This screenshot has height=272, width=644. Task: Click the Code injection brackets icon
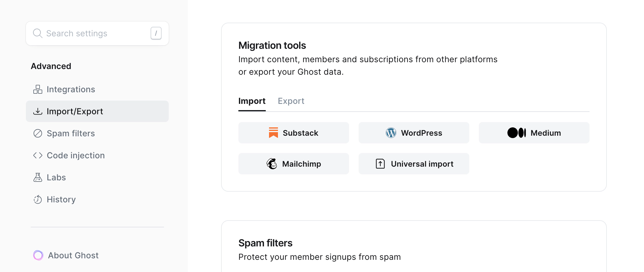pyautogui.click(x=38, y=155)
